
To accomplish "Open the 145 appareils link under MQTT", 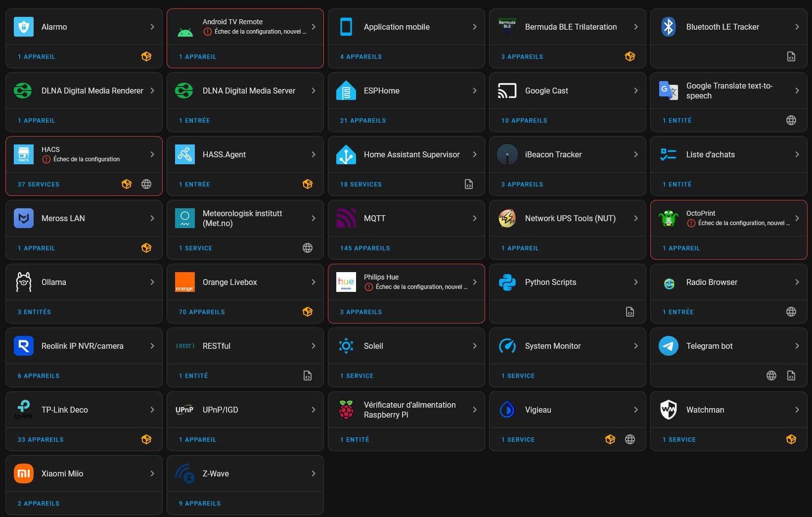I will click(x=365, y=248).
